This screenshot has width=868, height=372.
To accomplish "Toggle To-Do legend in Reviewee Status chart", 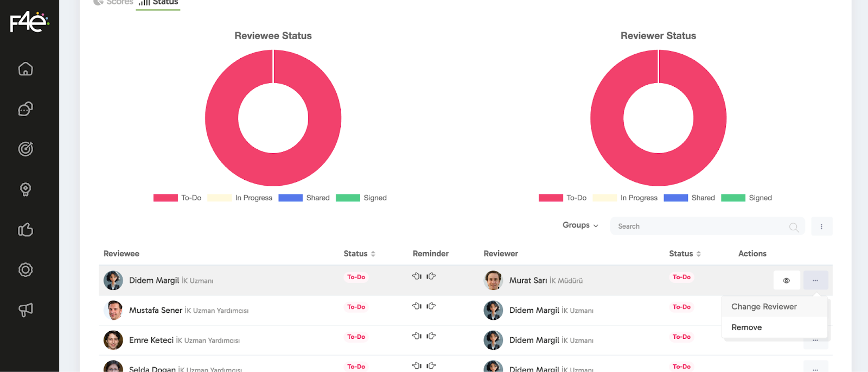I will pos(177,198).
